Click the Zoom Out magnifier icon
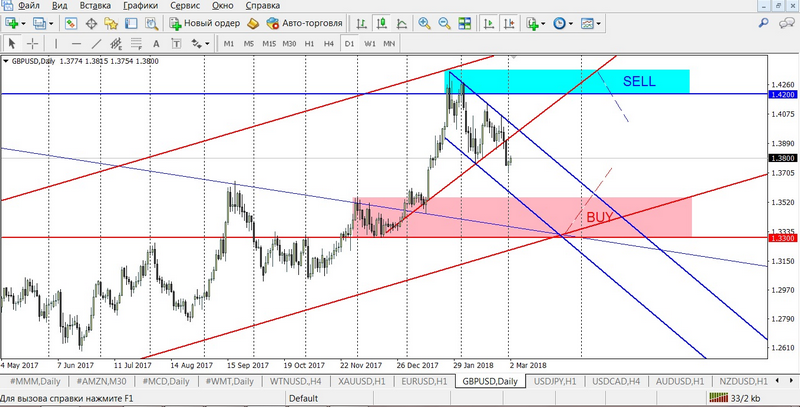Viewport: 800px width, 407px height. [x=445, y=23]
